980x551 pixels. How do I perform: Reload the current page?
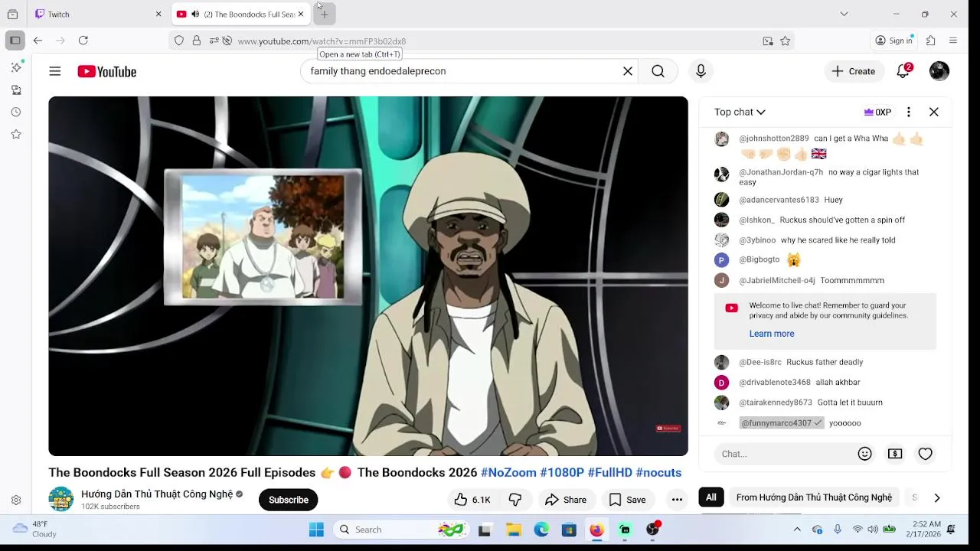coord(83,41)
